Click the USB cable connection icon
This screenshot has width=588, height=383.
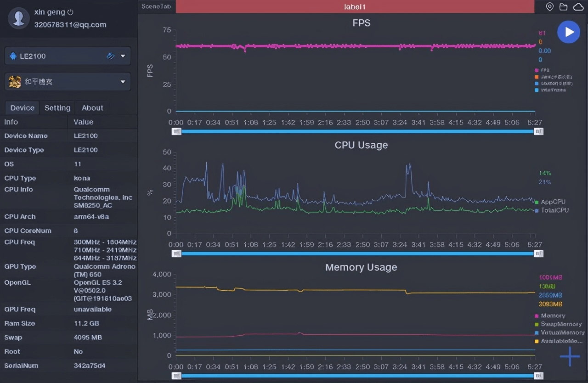coord(110,56)
